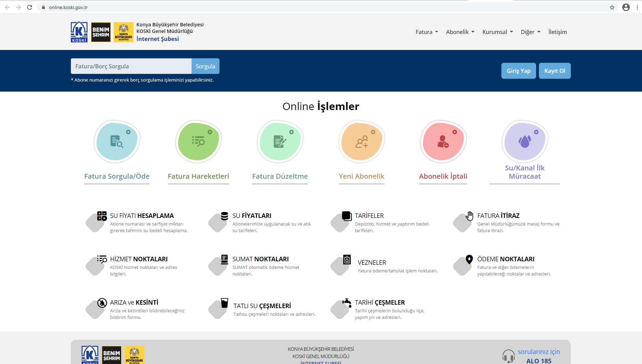Reload the page using browser refresh
Viewport: 642px width, 364px height.
coord(30,7)
